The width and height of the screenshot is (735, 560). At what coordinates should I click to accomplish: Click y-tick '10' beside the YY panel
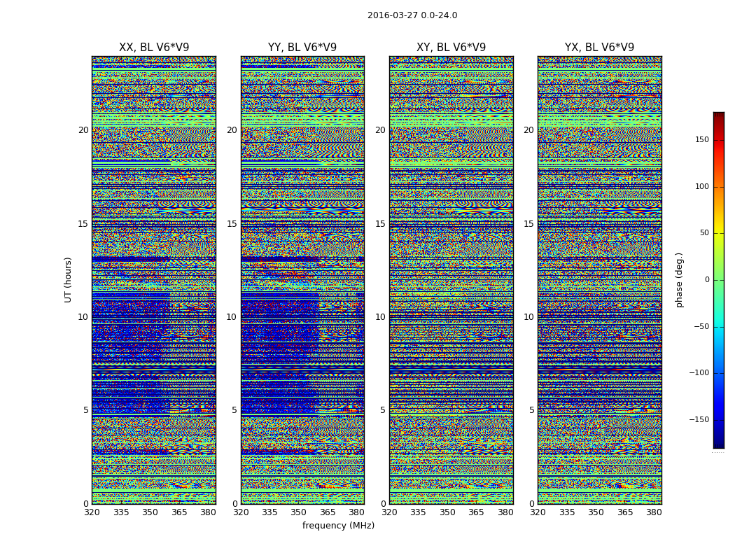pos(232,317)
